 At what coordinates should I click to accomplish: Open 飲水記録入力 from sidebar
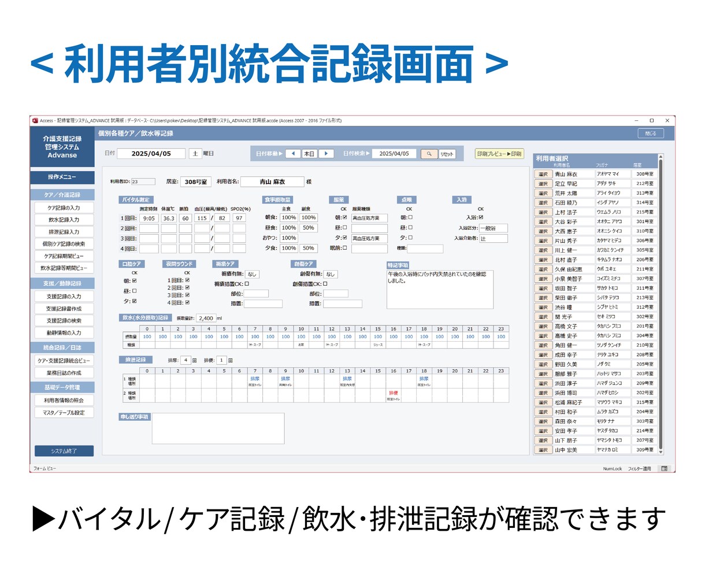tap(64, 220)
